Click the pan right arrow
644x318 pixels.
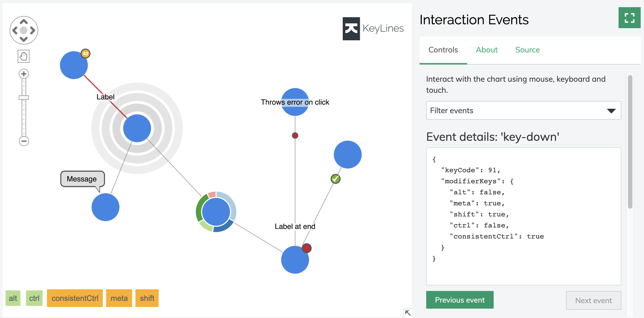[33, 30]
